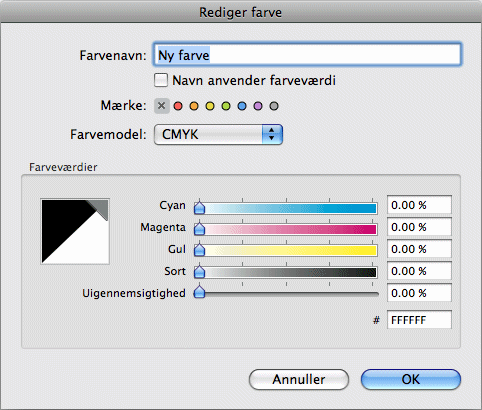Click the Uigennemsigtighed slider handle
Image resolution: width=482 pixels, height=410 pixels.
pyautogui.click(x=199, y=292)
